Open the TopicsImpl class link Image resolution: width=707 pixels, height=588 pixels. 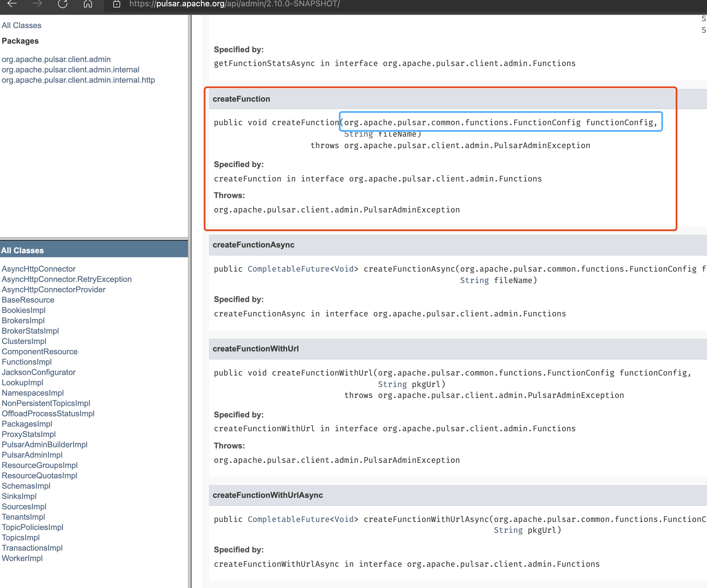pos(20,537)
